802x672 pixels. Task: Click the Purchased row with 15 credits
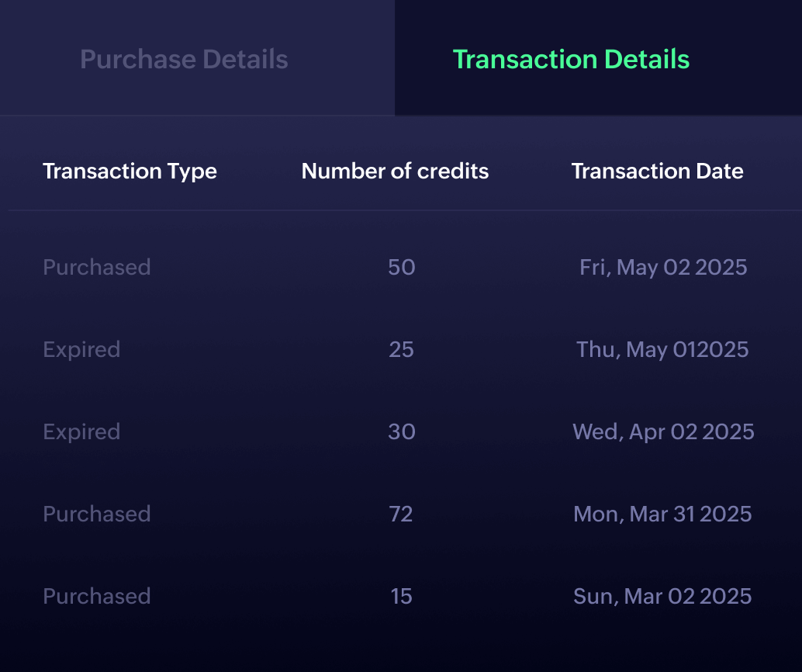[x=97, y=597]
